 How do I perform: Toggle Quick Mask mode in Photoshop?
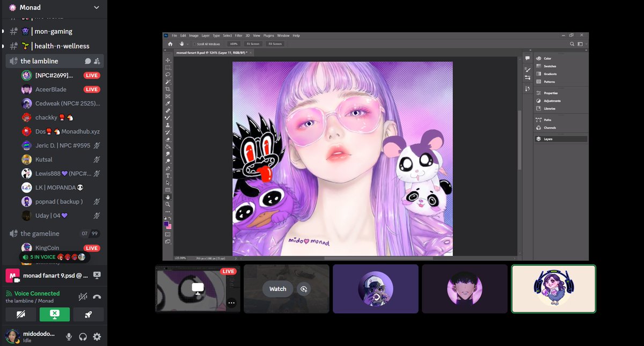click(168, 234)
